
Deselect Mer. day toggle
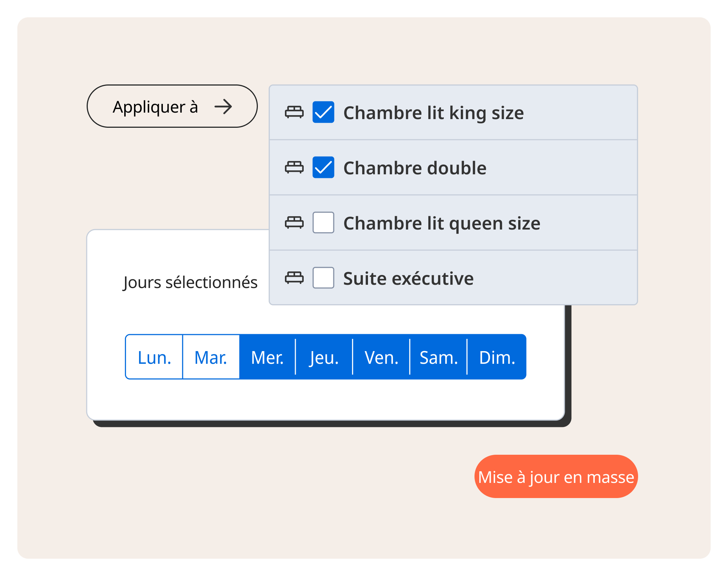[x=267, y=357]
